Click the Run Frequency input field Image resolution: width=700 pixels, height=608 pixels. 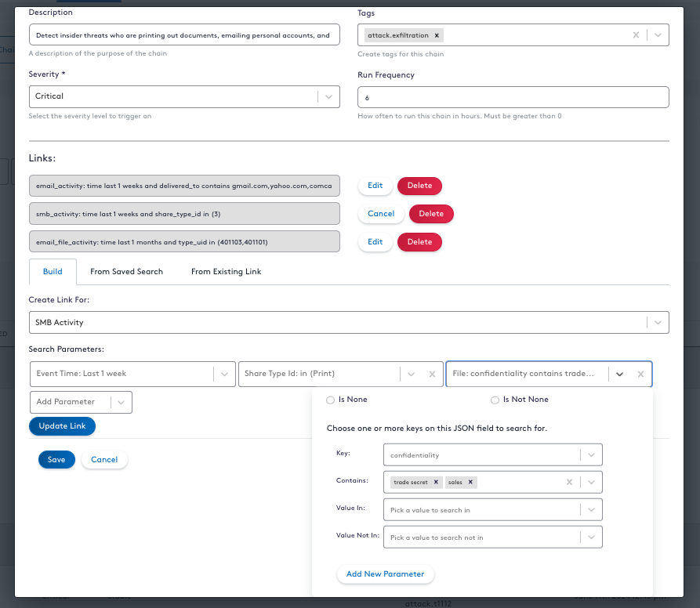coord(513,97)
